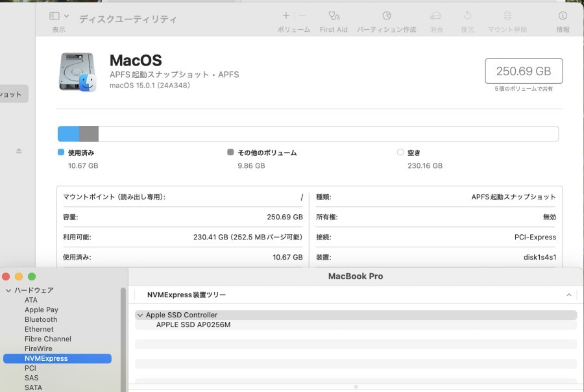Expand the 表示 dropdown chevron
Image resolution: width=584 pixels, height=392 pixels.
pos(66,16)
